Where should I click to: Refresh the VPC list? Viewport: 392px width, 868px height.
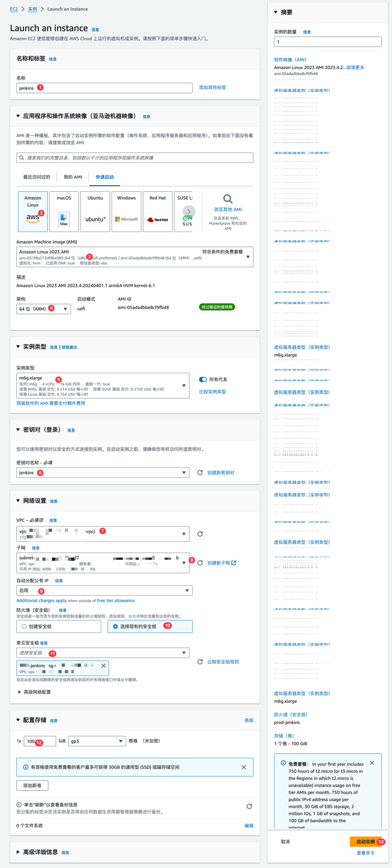(200, 534)
